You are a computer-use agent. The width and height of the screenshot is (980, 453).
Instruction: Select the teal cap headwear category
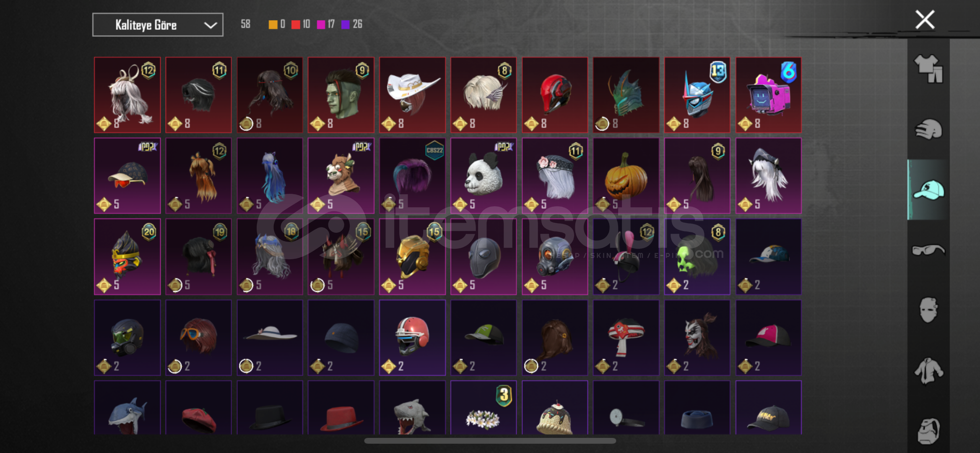(928, 190)
